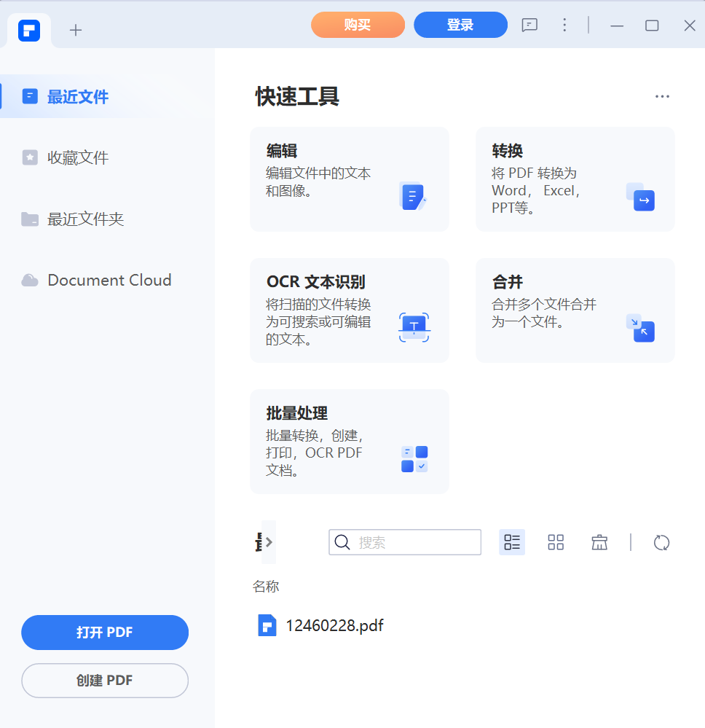
Task: Clear recent file list with broom icon
Action: (x=599, y=542)
